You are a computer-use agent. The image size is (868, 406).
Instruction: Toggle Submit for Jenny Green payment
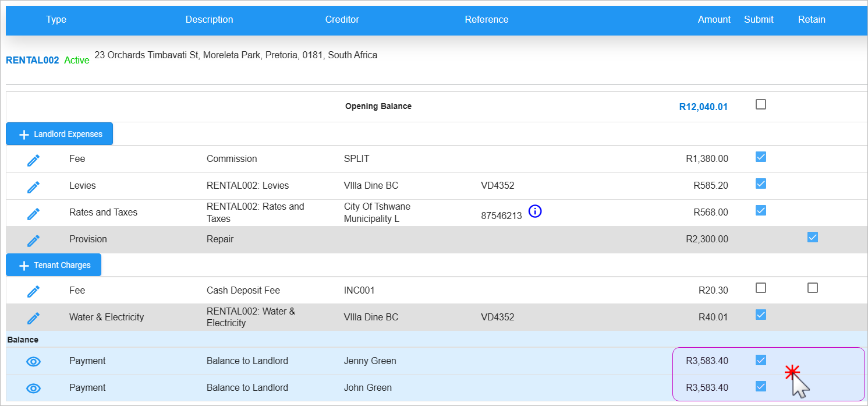pyautogui.click(x=760, y=360)
